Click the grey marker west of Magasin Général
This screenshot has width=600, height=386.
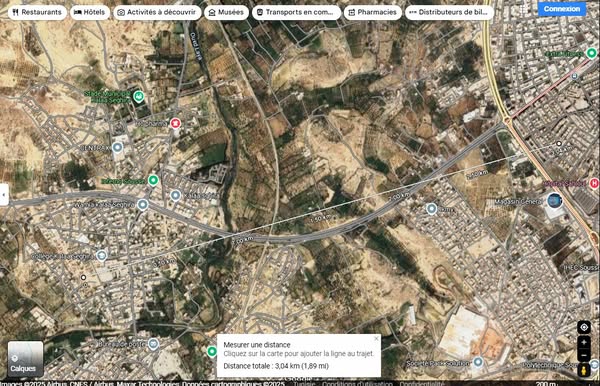[x=432, y=209]
